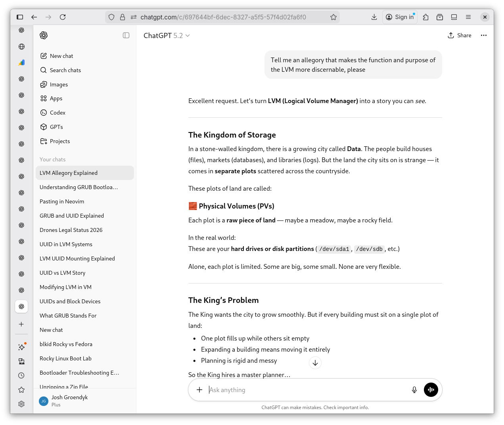
Task: Toggle the browser's vertical tabs panel
Action: coord(20,17)
